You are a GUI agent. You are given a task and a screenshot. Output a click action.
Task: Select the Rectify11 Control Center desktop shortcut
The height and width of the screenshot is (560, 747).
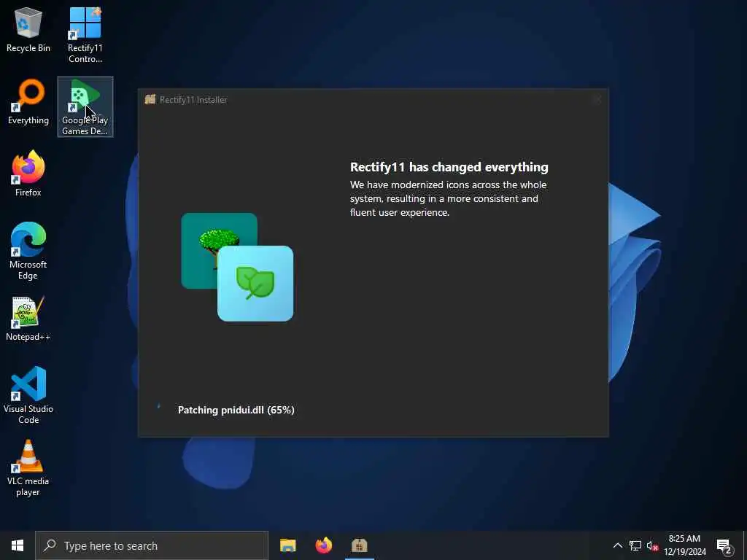pyautogui.click(x=85, y=35)
